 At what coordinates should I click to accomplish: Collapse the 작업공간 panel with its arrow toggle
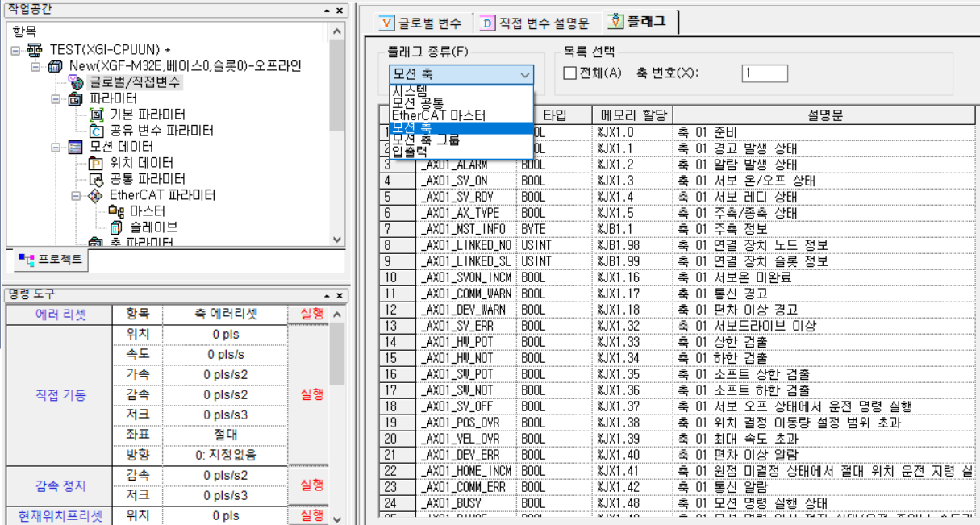tap(326, 10)
